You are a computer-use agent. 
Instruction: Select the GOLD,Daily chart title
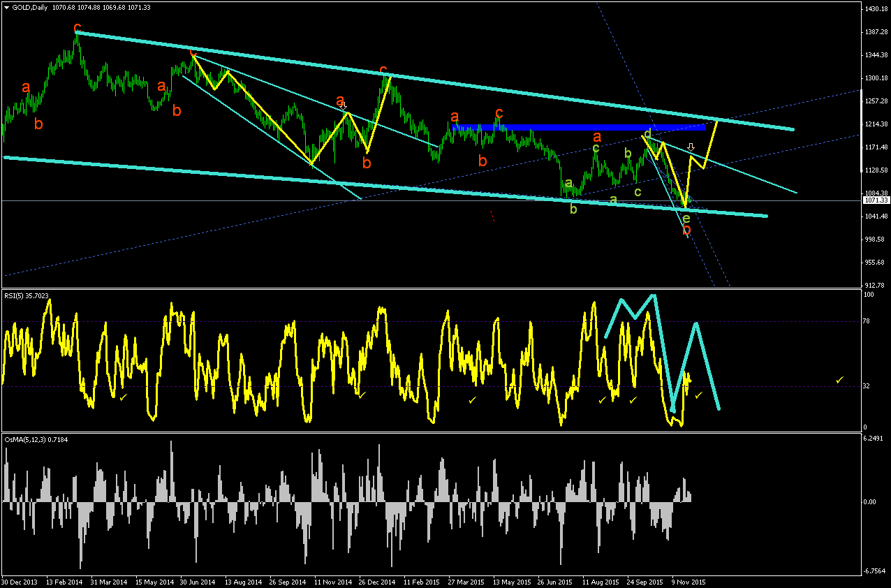pyautogui.click(x=30, y=7)
